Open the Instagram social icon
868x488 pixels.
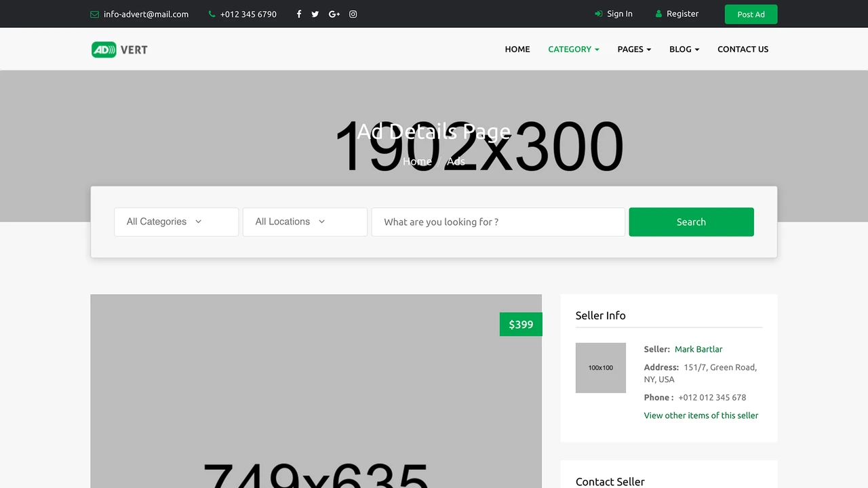point(353,14)
